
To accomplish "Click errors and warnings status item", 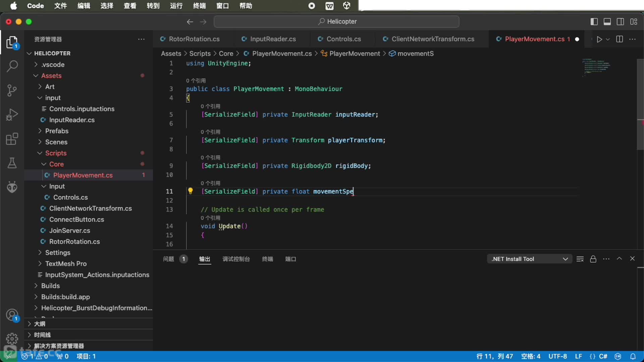I will click(35, 356).
